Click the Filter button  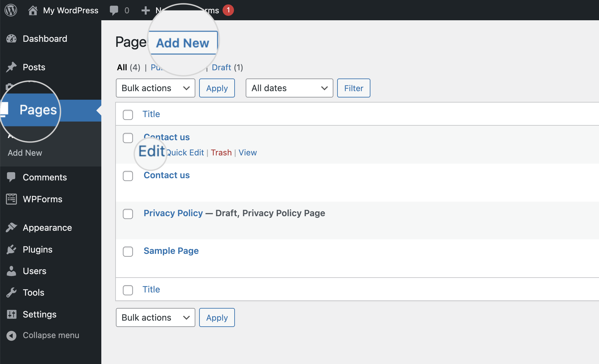pos(354,88)
